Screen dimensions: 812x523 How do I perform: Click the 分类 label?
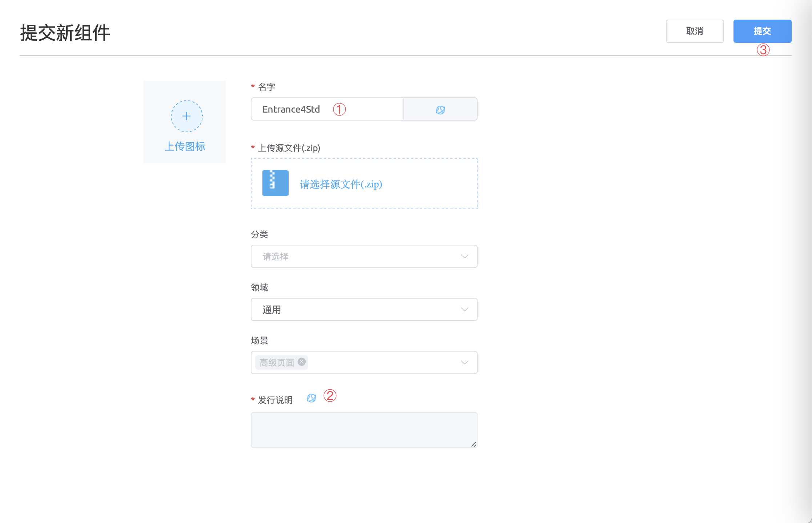coord(260,235)
